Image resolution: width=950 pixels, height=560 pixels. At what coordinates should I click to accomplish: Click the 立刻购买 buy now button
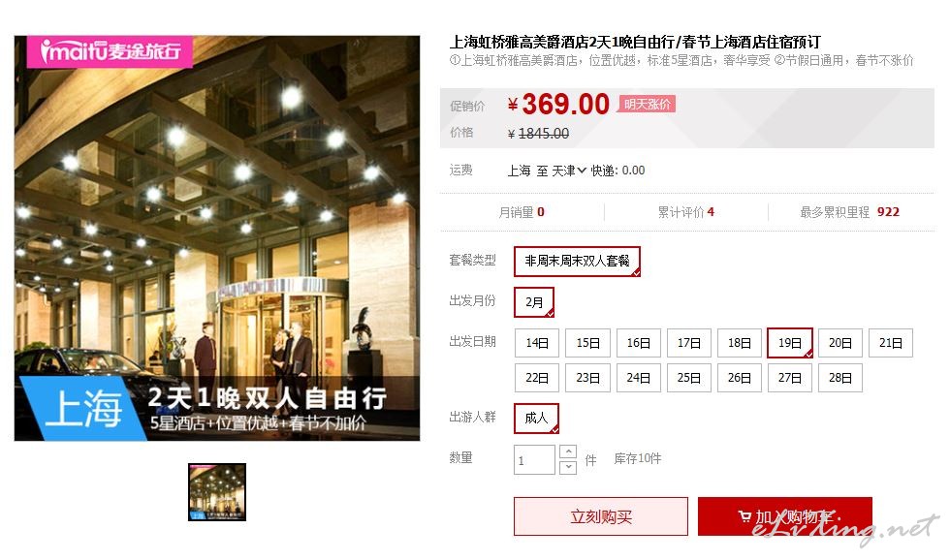pyautogui.click(x=600, y=516)
